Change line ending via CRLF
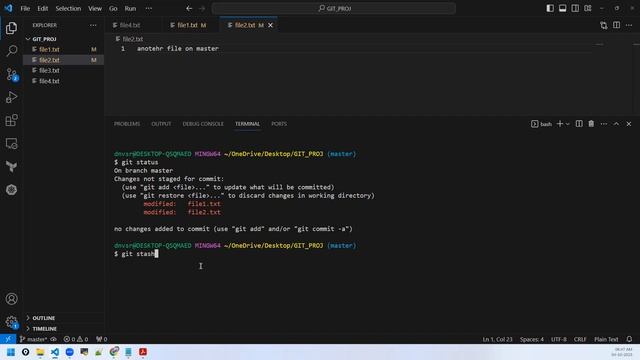Viewport: 640px width, 360px height. (x=580, y=339)
